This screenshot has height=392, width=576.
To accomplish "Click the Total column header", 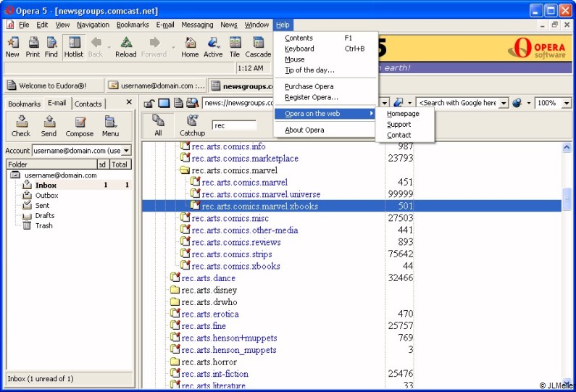I will click(x=120, y=164).
